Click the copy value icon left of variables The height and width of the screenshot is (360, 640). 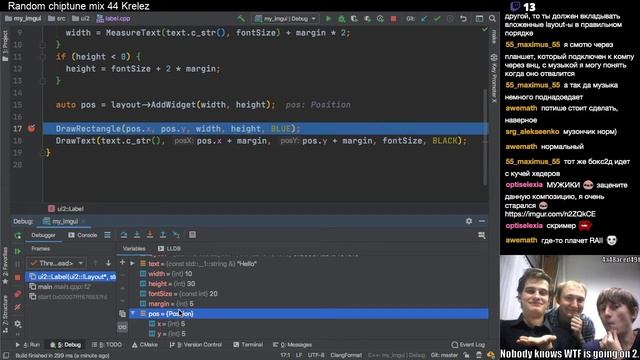(x=122, y=313)
